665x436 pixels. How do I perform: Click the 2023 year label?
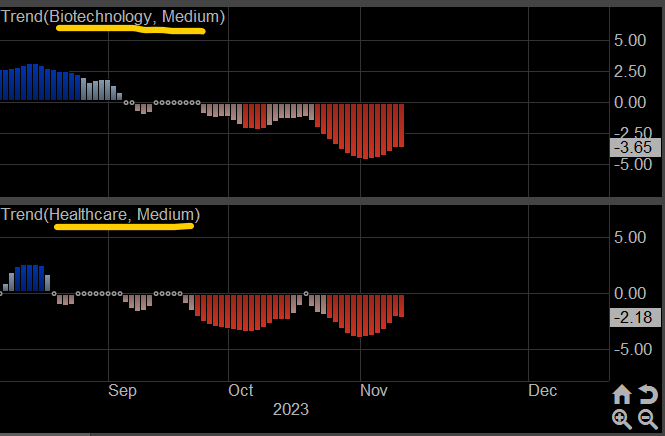[x=291, y=410]
